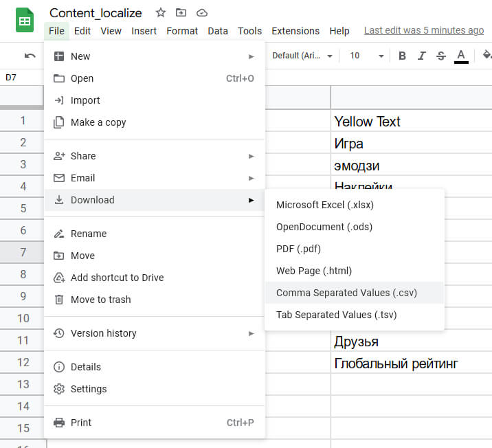Open the Format menu
The image size is (492, 448).
tap(182, 31)
